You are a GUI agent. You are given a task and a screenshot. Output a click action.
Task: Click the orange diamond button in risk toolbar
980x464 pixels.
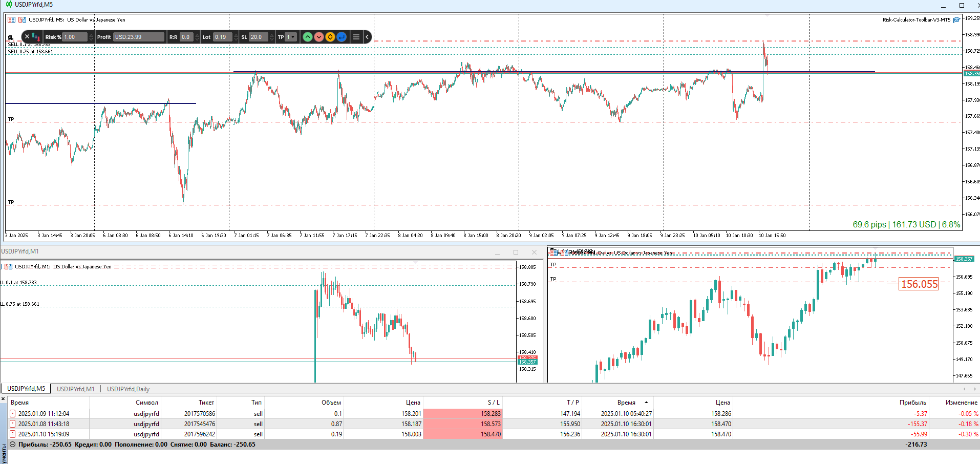coord(330,37)
